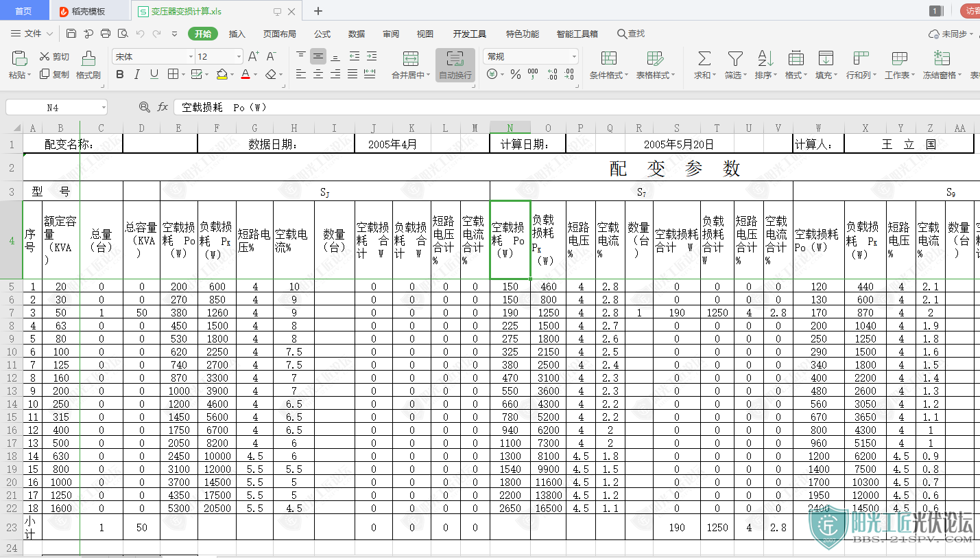
Task: Click the new tab plus button
Action: click(x=318, y=11)
